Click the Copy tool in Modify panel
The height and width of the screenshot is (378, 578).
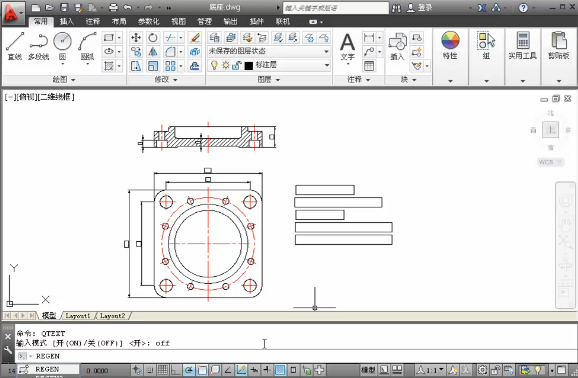pos(136,52)
